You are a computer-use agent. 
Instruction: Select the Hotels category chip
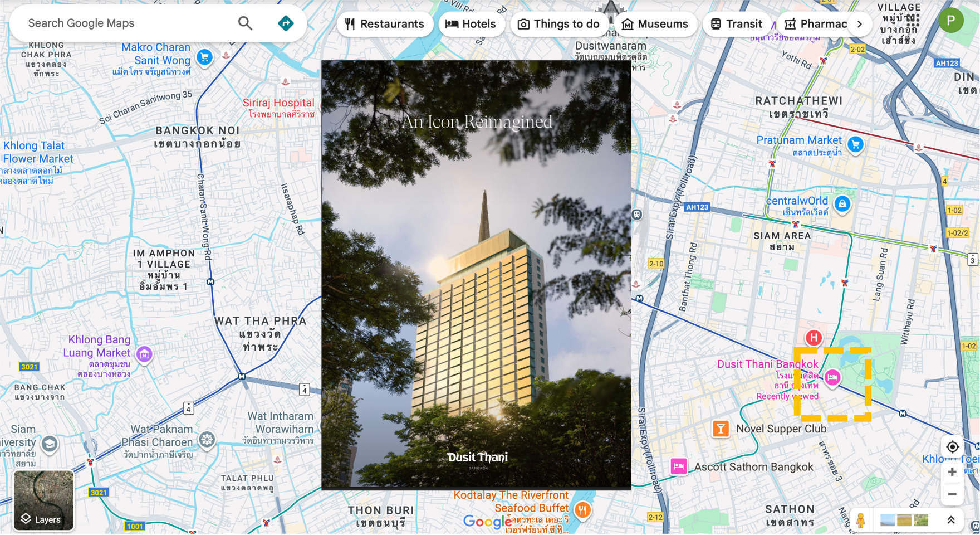(x=471, y=24)
